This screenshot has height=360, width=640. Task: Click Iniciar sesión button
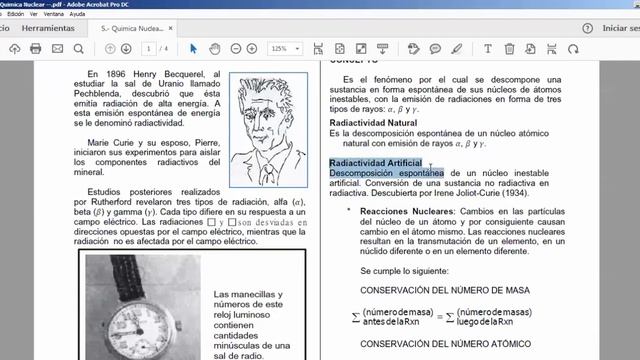621,28
